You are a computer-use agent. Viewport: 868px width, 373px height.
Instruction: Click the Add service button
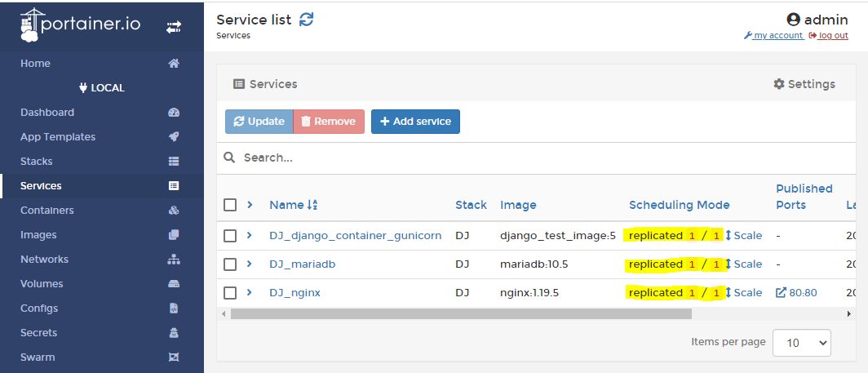pyautogui.click(x=416, y=122)
